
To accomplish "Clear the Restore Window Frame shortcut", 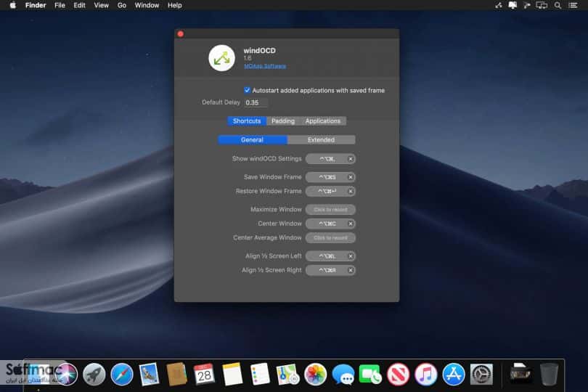I will pos(350,192).
